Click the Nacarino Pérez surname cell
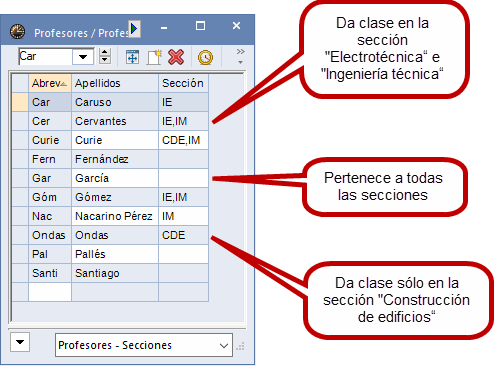The width and height of the screenshot is (494, 366). (115, 216)
